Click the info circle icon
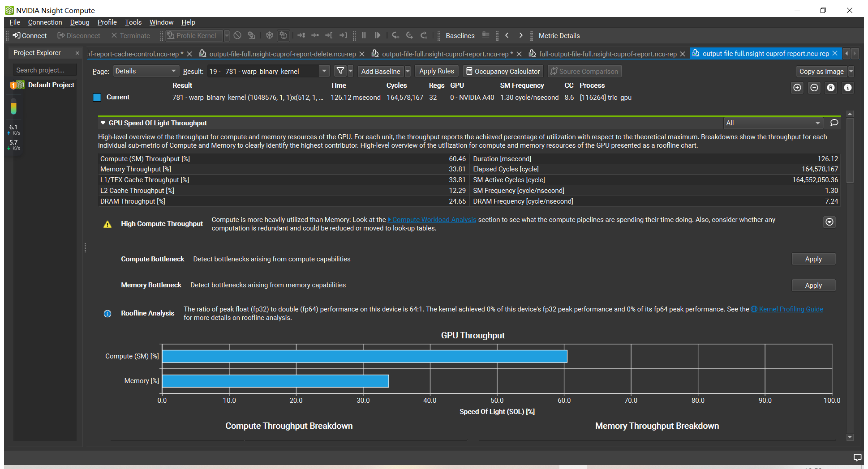Image resolution: width=868 pixels, height=469 pixels. point(847,88)
